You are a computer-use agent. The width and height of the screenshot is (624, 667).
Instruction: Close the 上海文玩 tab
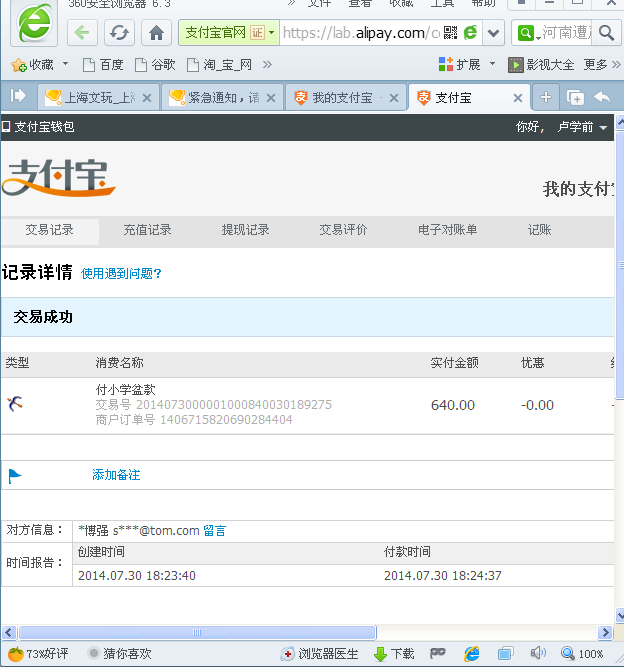pyautogui.click(x=147, y=98)
